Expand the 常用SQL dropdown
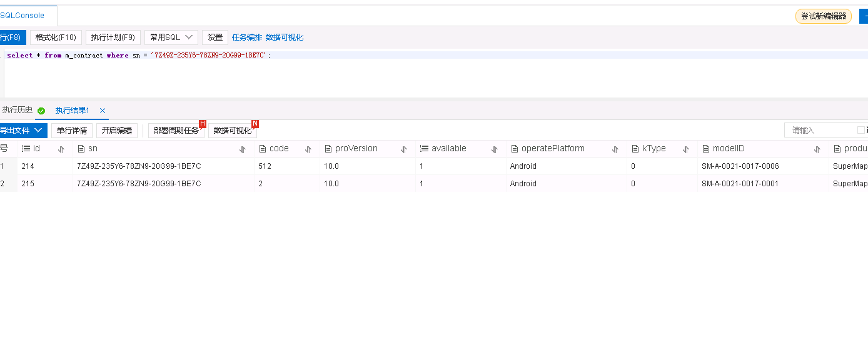This screenshot has width=868, height=340. coord(171,37)
